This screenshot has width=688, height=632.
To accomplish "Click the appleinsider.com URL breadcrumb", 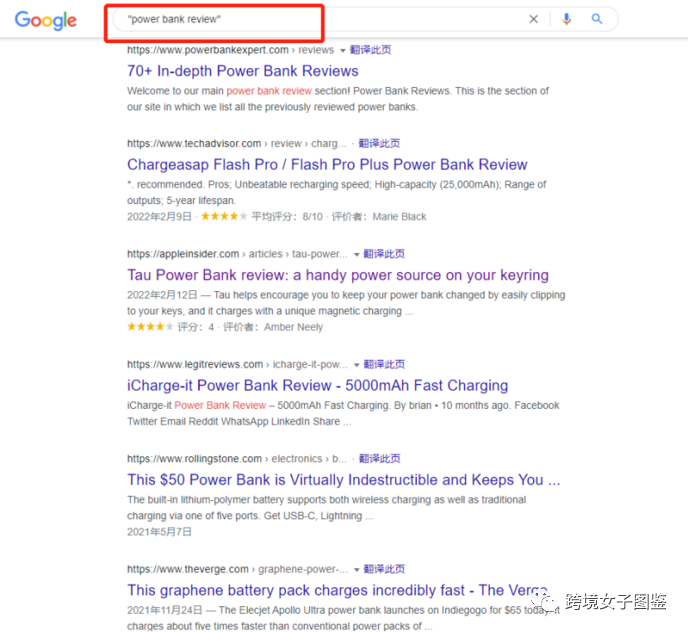I will (x=237, y=254).
